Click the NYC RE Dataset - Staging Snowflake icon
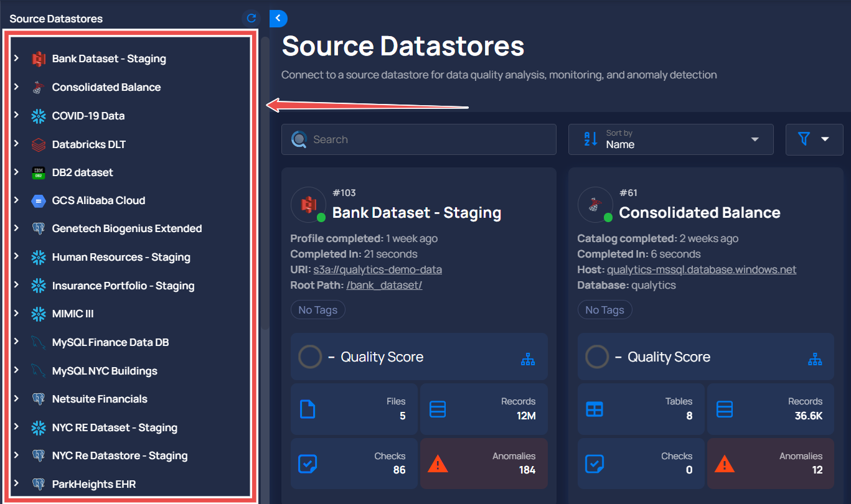Screen dimensions: 851x504 click(x=39, y=428)
